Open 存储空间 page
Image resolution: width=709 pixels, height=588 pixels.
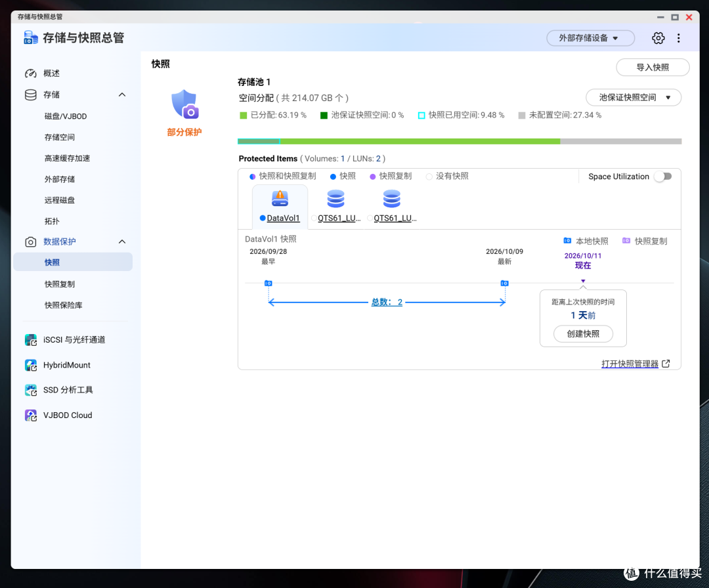click(x=60, y=137)
